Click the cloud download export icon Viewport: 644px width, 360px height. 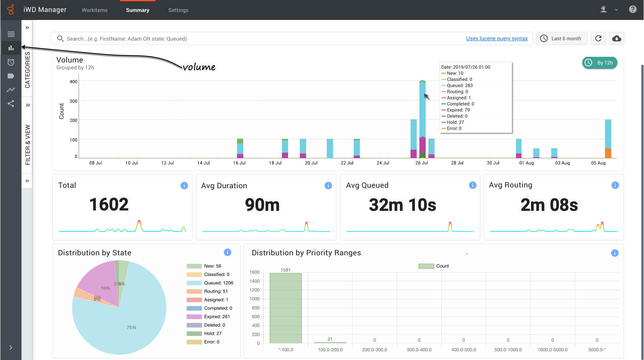click(616, 38)
